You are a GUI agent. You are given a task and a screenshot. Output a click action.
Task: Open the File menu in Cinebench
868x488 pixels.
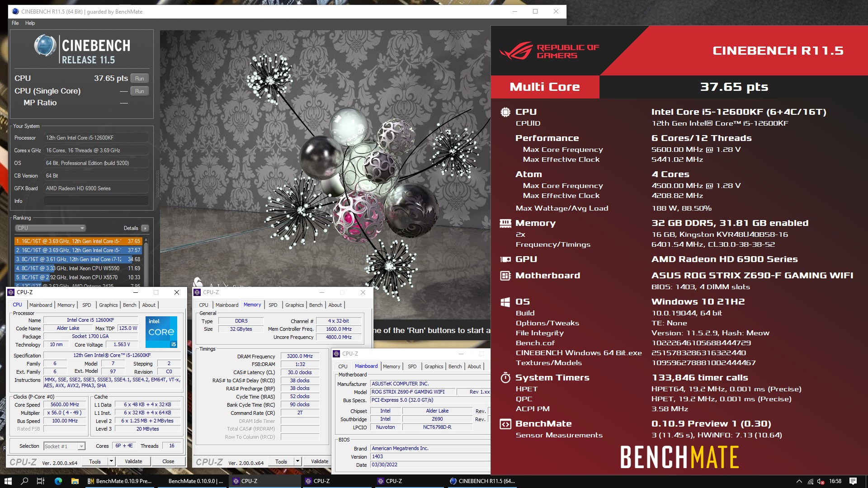[15, 23]
